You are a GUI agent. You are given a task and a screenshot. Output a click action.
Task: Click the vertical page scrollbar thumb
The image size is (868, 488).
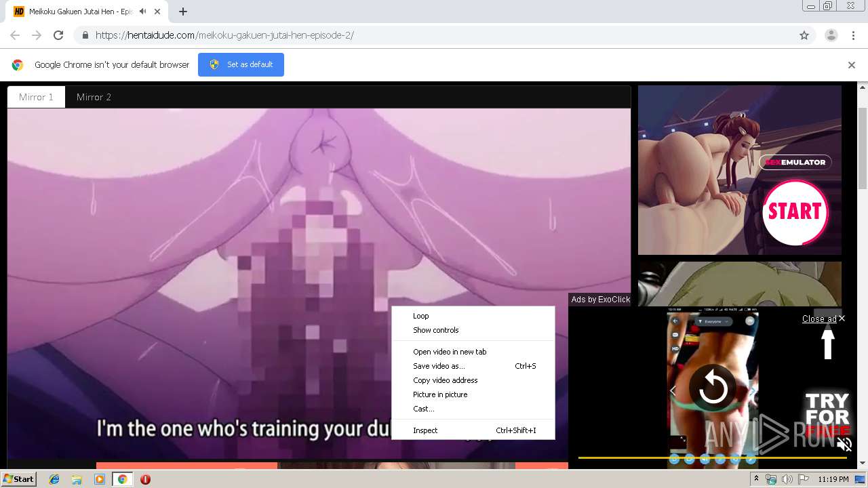tap(863, 147)
